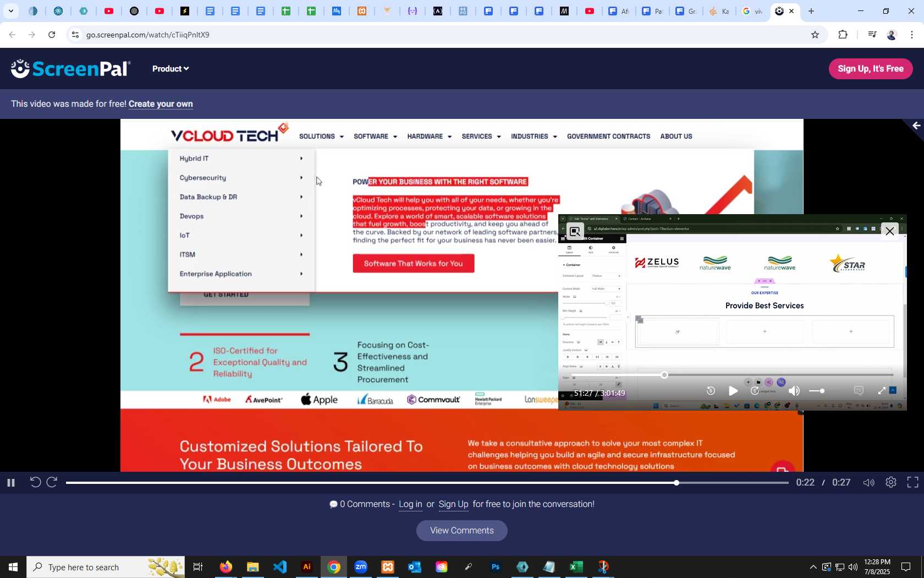Switch to the 'Ka' browser tab
The height and width of the screenshot is (578, 924).
coord(719,11)
